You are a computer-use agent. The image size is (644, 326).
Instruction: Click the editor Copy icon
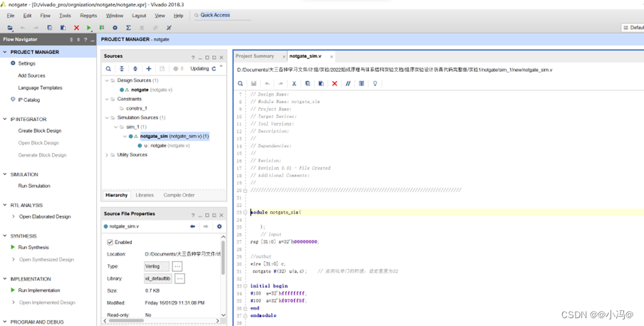click(x=308, y=83)
